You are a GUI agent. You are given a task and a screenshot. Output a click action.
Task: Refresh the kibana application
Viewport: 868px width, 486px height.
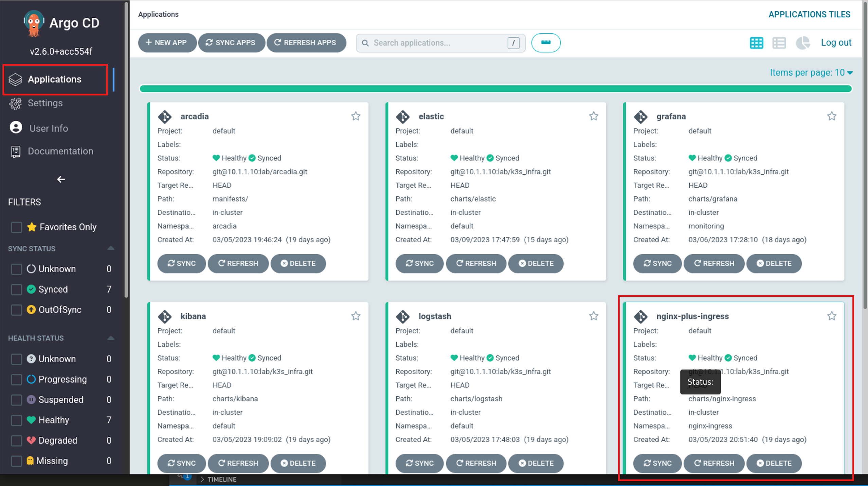[x=238, y=463]
